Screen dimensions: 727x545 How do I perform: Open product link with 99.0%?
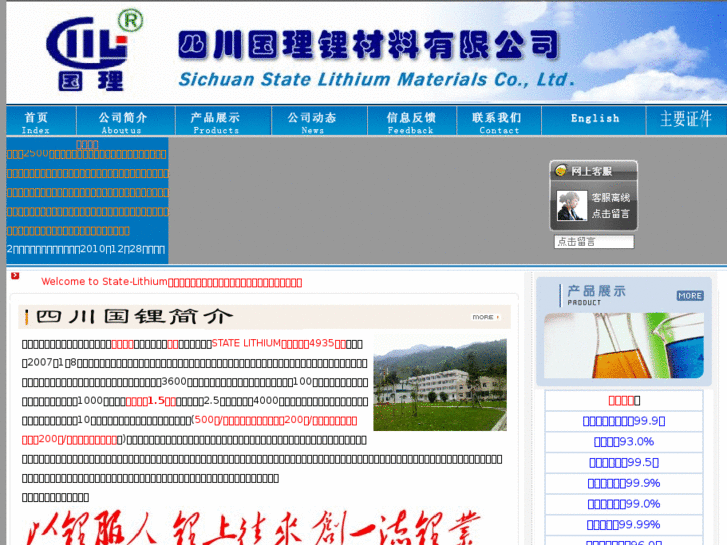tap(624, 504)
